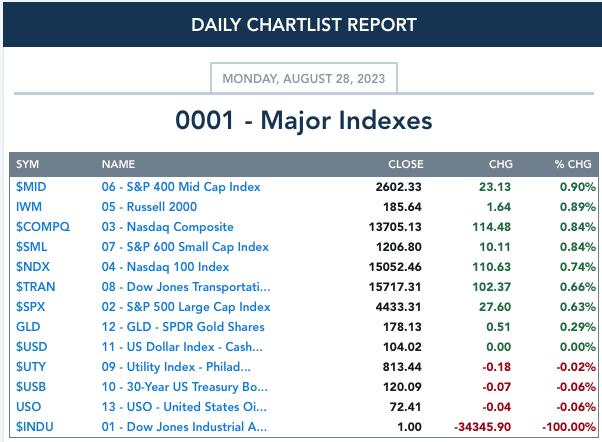This screenshot has height=442, width=602.
Task: Select the Nasdaq 100 Index name link
Action: (165, 267)
